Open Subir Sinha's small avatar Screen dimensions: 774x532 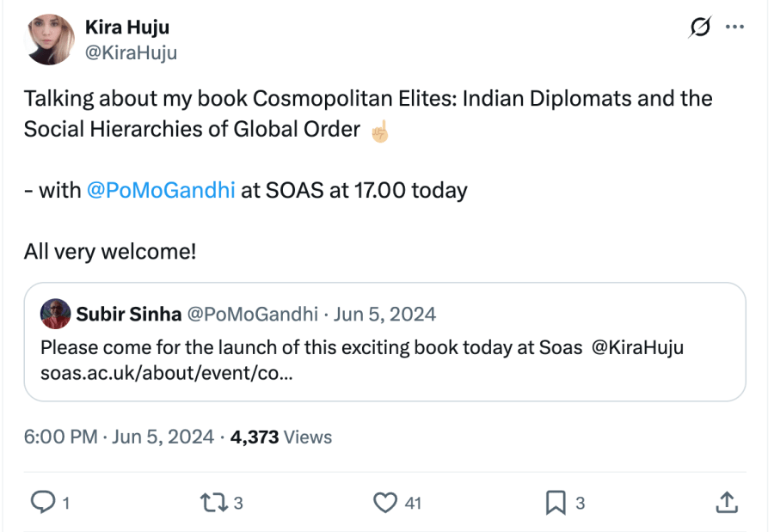[56, 314]
